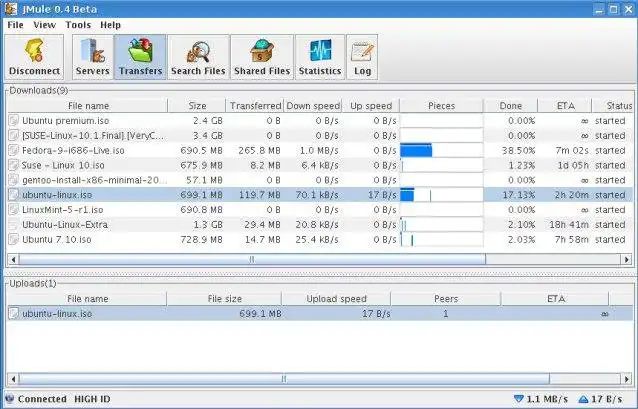Click the HIGH ID status text
Screen dimensions: 638x409
point(92,399)
